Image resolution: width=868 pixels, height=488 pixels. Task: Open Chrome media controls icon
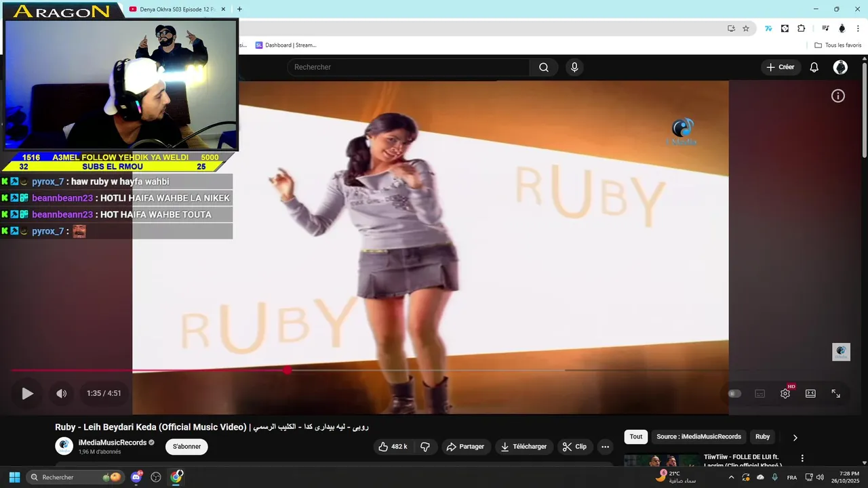pyautogui.click(x=825, y=28)
